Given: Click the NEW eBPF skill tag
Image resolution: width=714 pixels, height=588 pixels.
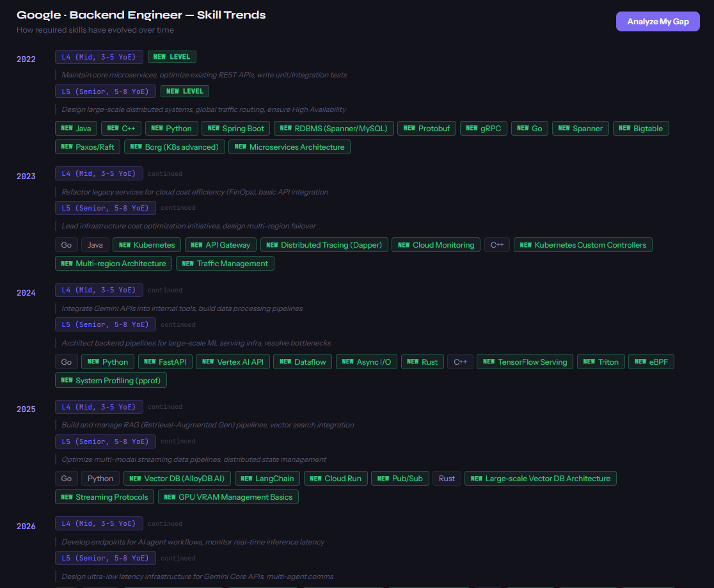Looking at the screenshot, I should pos(651,362).
